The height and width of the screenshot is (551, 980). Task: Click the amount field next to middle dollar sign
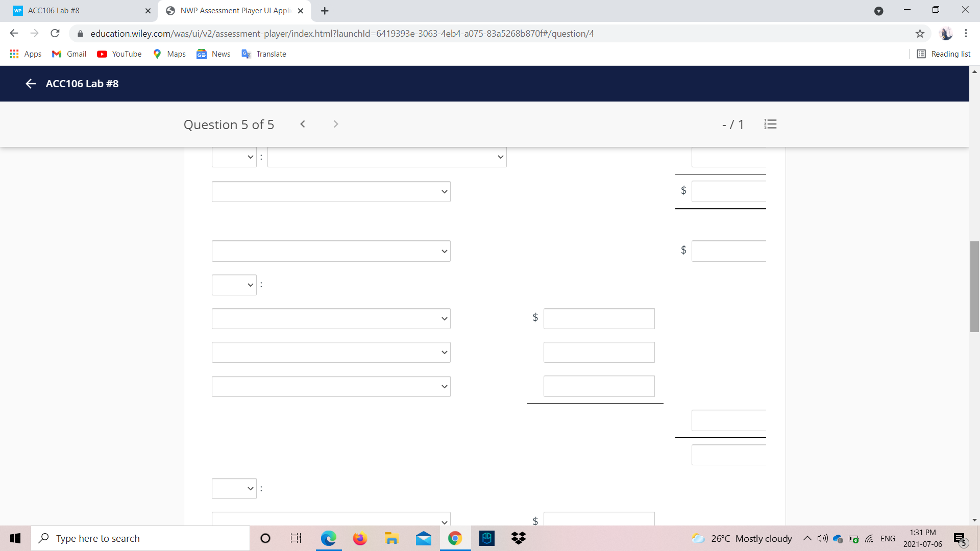[x=599, y=318]
